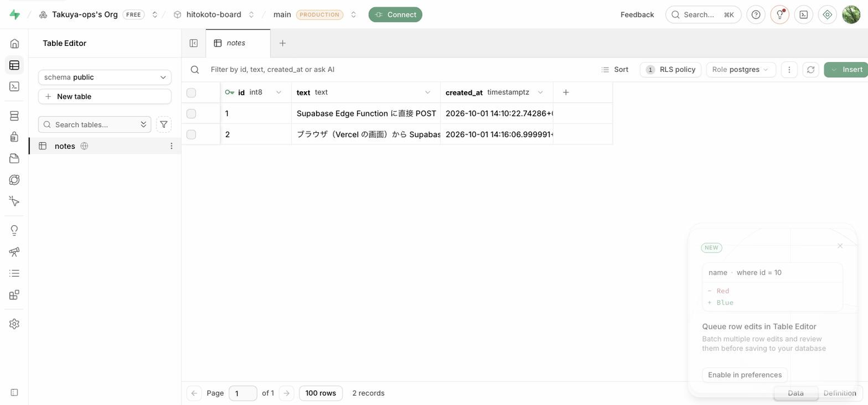The height and width of the screenshot is (405, 868).
Task: Open the organization switcher chevrons
Action: click(155, 14)
